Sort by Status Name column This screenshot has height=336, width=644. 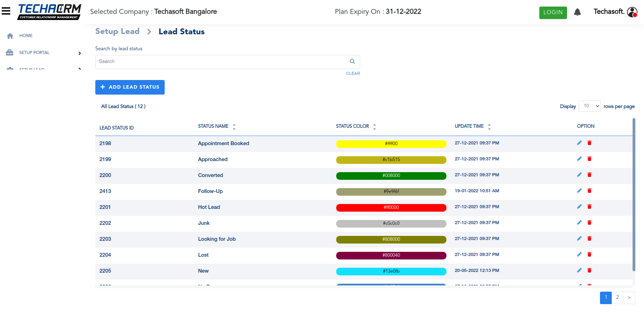234,126
